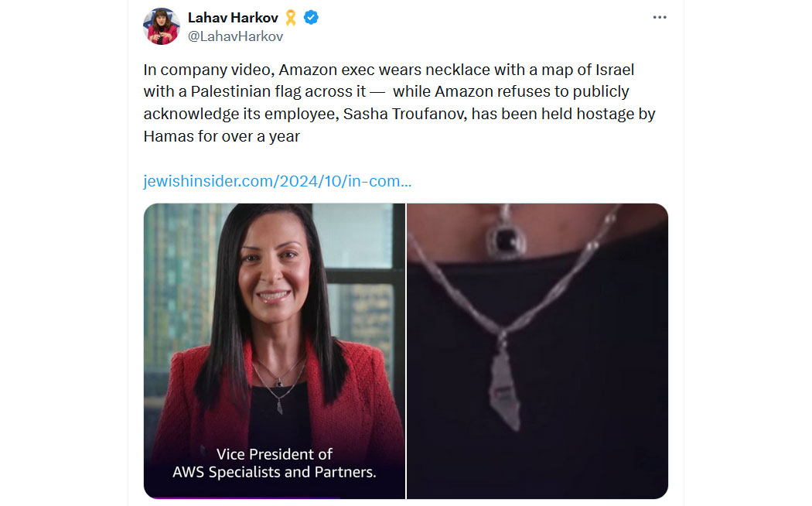Click the small flag mark on map pendant
The width and height of the screenshot is (812, 506).
pos(501,389)
